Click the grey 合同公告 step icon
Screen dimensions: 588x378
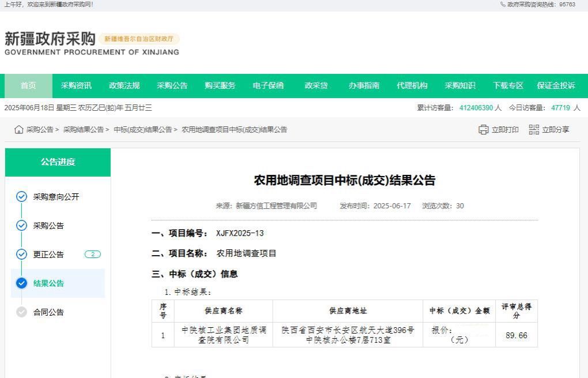point(22,312)
